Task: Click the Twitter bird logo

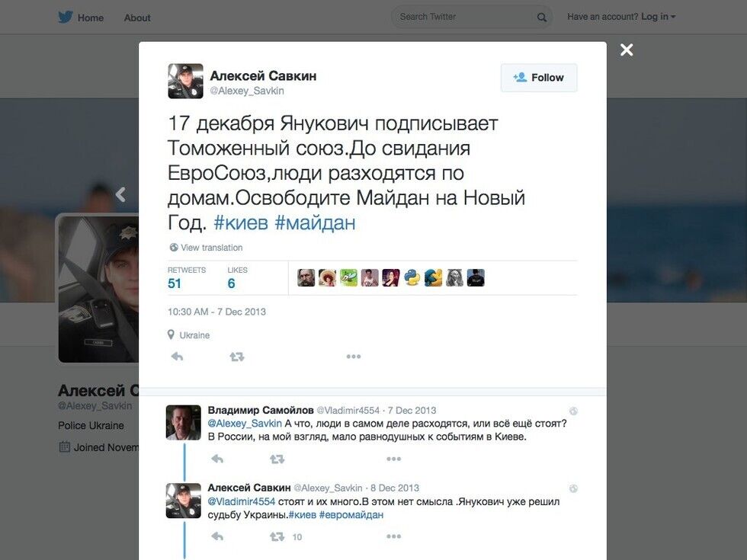Action: click(x=66, y=17)
